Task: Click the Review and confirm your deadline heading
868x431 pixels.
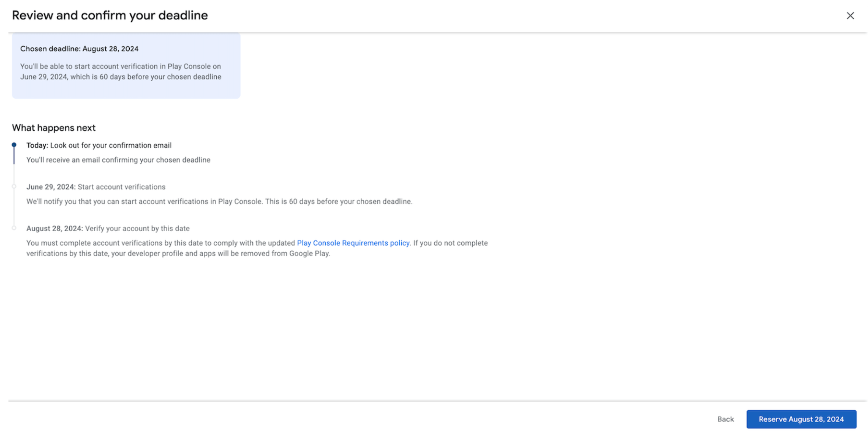Action: (x=110, y=15)
